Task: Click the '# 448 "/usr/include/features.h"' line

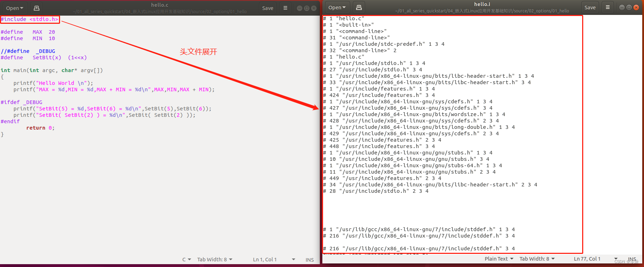Action: (379, 146)
